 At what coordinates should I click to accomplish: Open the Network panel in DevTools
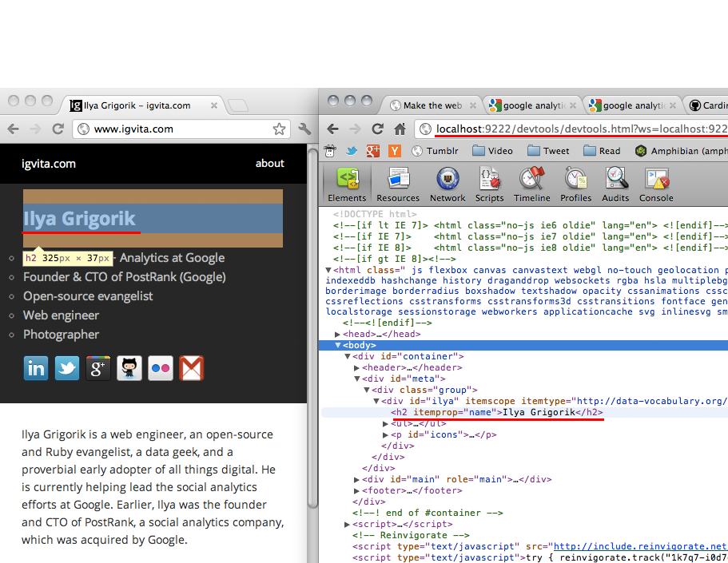(448, 184)
